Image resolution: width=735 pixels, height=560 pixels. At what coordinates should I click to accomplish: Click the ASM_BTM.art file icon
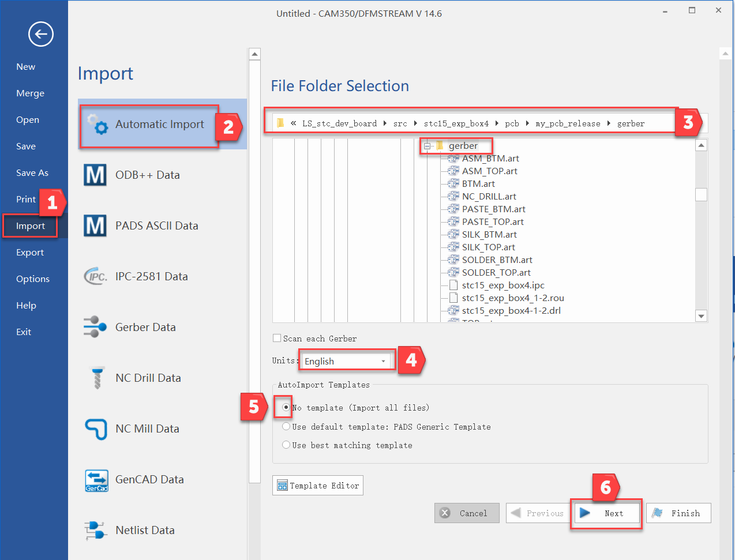point(453,158)
